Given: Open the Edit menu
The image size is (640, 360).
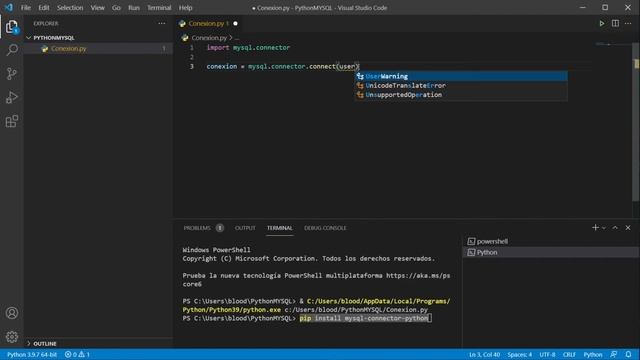Looking at the screenshot, I should tap(44, 8).
